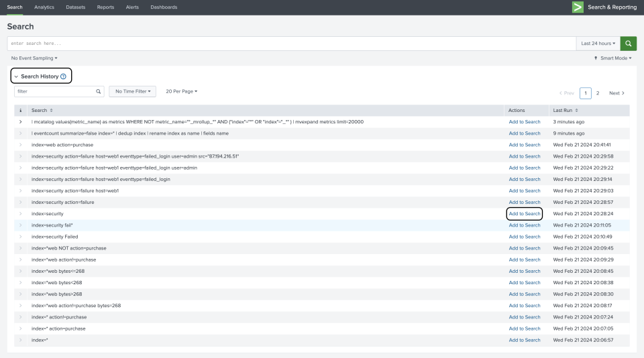Image resolution: width=644 pixels, height=358 pixels.
Task: Click the query ending with src="87.194.216.51"
Action: pyautogui.click(x=135, y=156)
